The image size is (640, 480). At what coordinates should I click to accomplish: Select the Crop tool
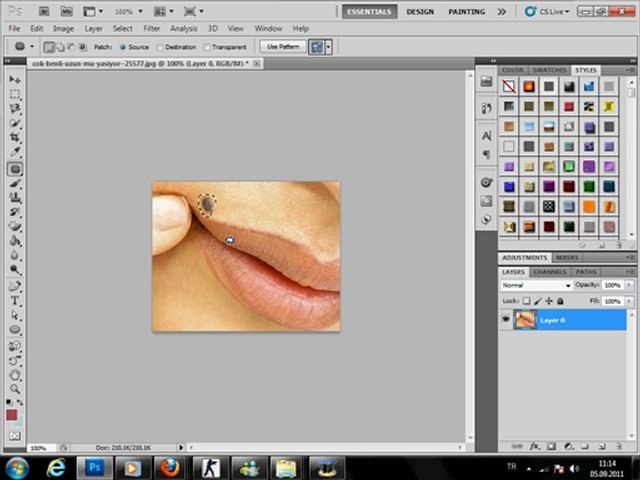(15, 139)
